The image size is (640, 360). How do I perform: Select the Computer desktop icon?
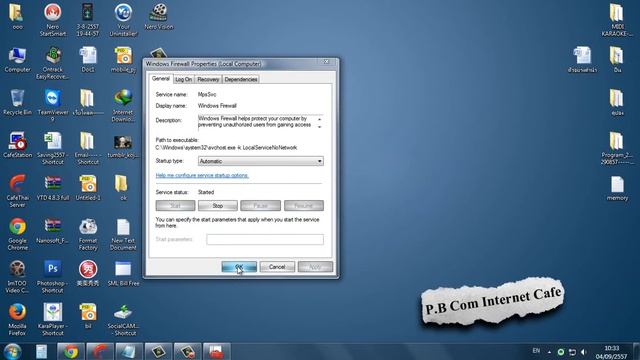(17, 60)
